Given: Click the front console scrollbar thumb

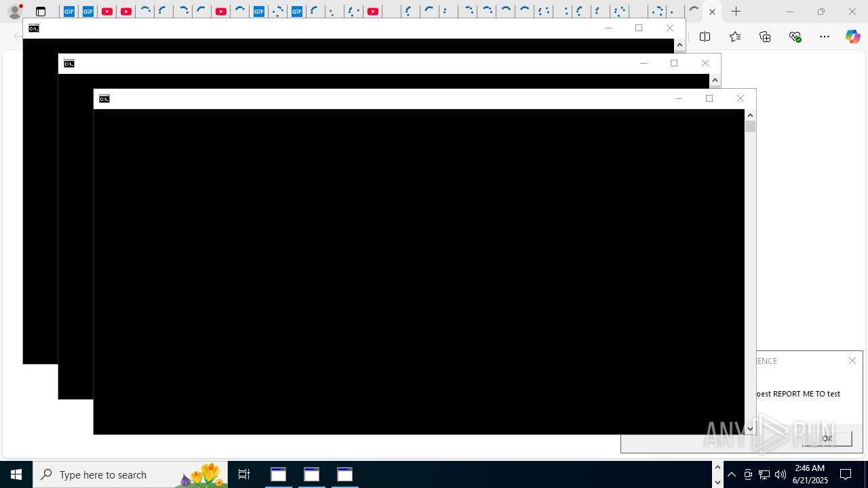Looking at the screenshot, I should point(750,126).
